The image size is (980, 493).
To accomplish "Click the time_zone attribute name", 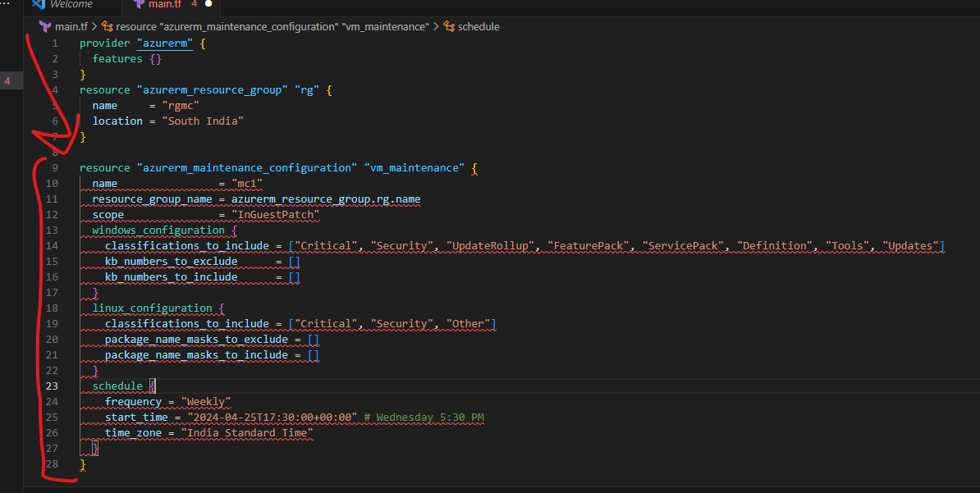I will point(133,433).
